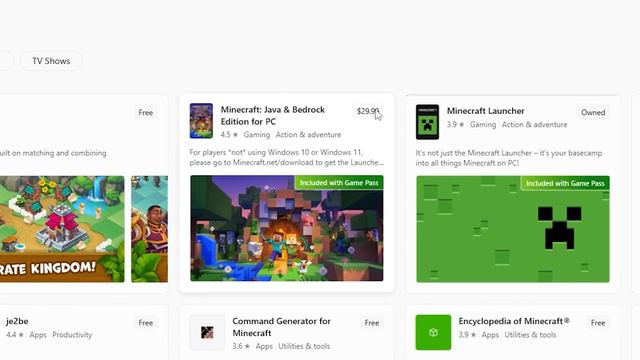Click Included with Game Pass on Java & Bedrock
This screenshot has width=640, height=360.
[x=339, y=183]
